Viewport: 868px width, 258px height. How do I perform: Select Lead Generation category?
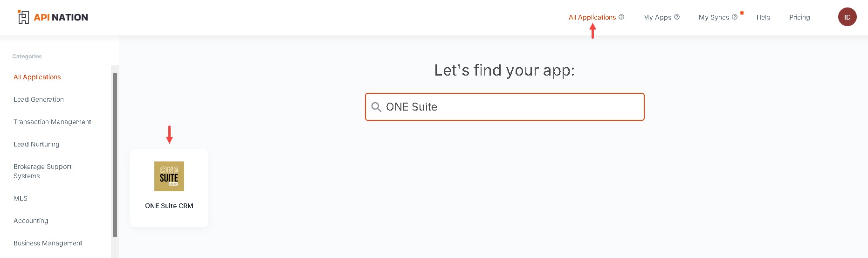point(39,99)
